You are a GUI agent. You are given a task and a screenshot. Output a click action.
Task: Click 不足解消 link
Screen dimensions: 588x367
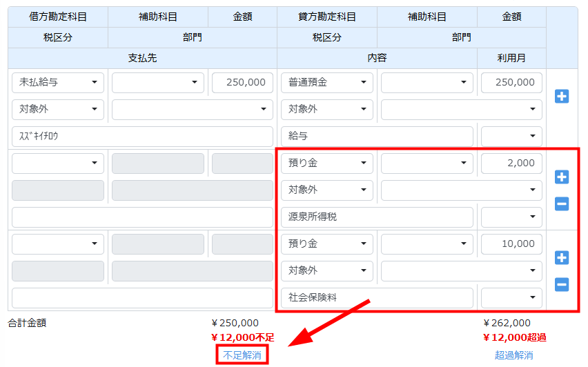[x=242, y=355]
